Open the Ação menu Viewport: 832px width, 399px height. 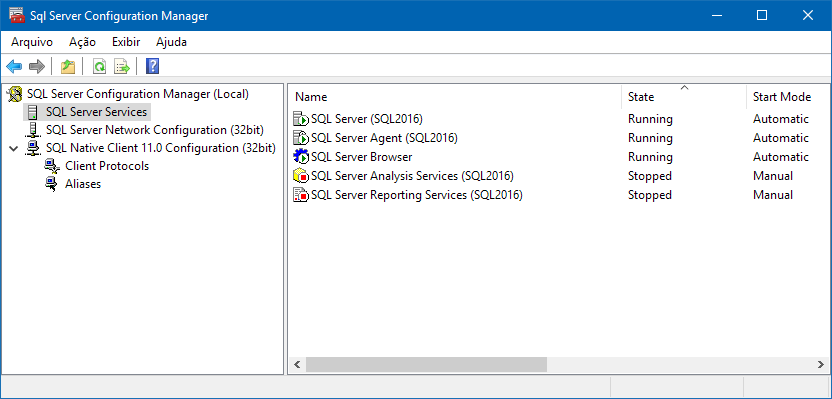82,42
